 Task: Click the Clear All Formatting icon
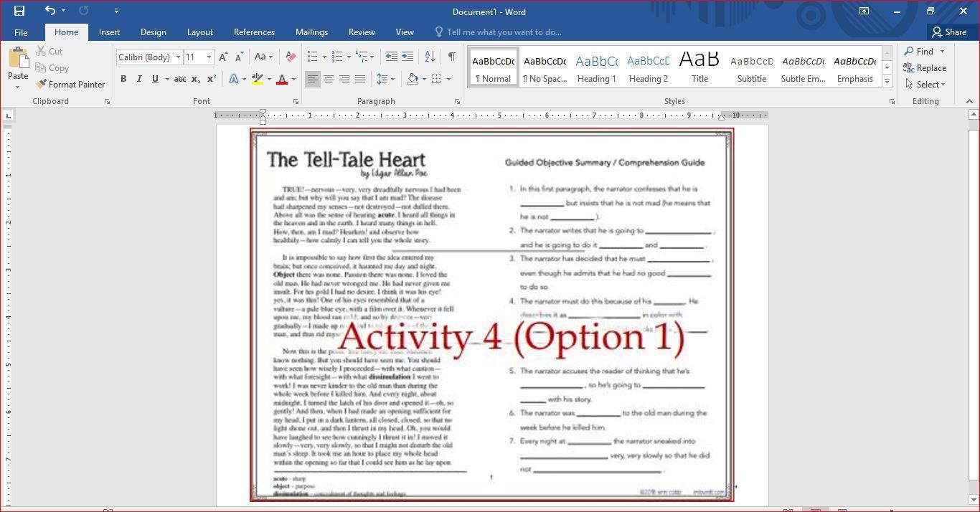[291, 57]
